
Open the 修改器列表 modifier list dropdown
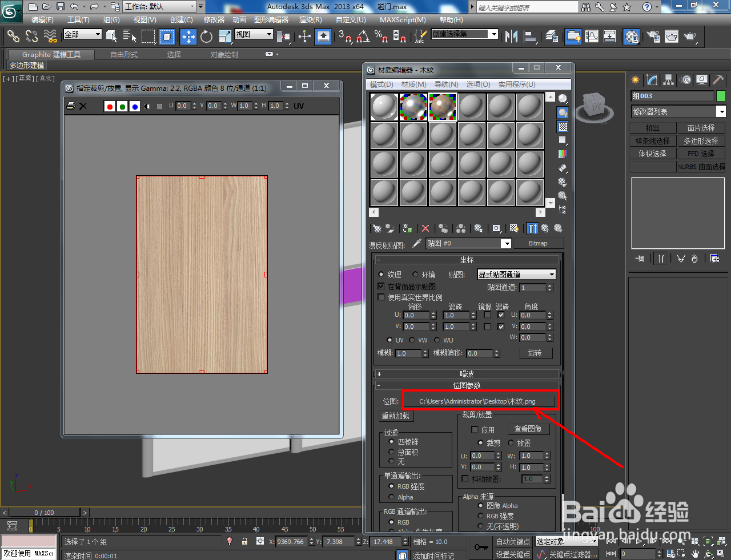pos(721,111)
